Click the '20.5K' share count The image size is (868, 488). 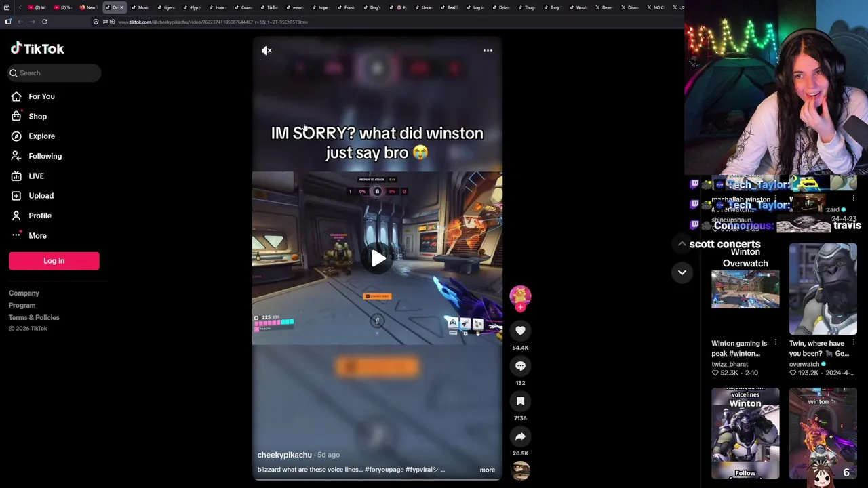(520, 453)
